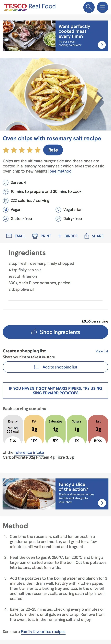Rate the oven chips recipe
The image size is (111, 644).
(x=53, y=150)
